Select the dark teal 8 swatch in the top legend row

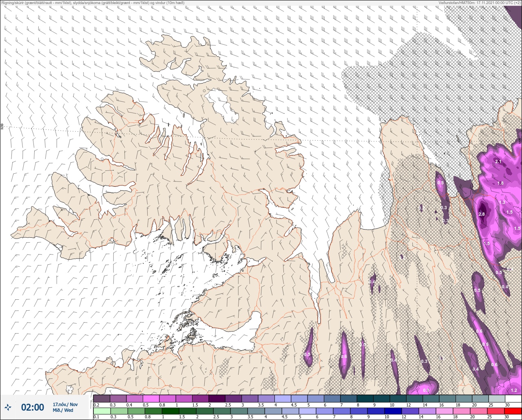[365, 398]
